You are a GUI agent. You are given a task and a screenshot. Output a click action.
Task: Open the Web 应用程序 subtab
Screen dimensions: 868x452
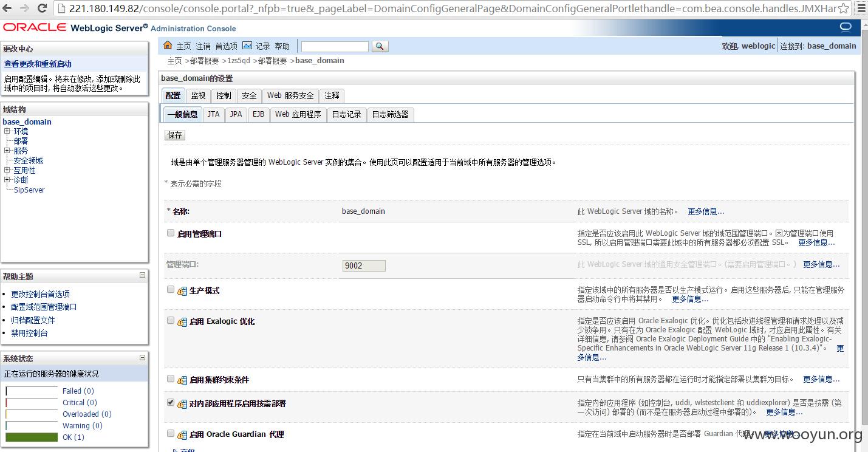(298, 114)
